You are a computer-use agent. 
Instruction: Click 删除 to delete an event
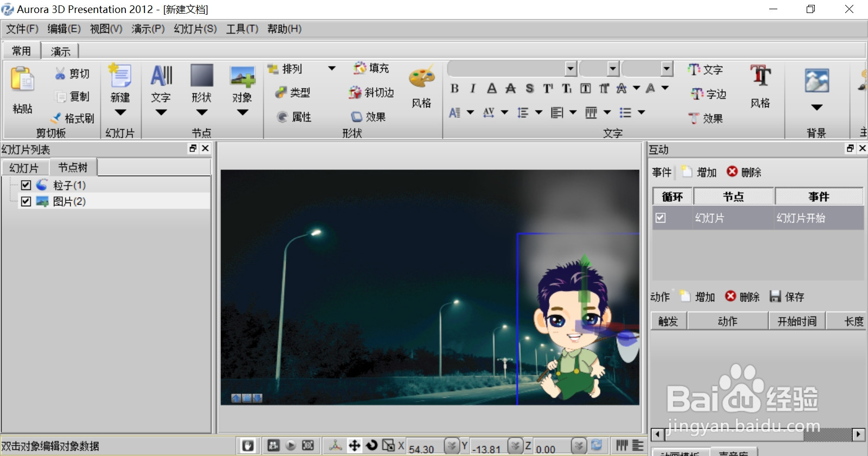(744, 172)
